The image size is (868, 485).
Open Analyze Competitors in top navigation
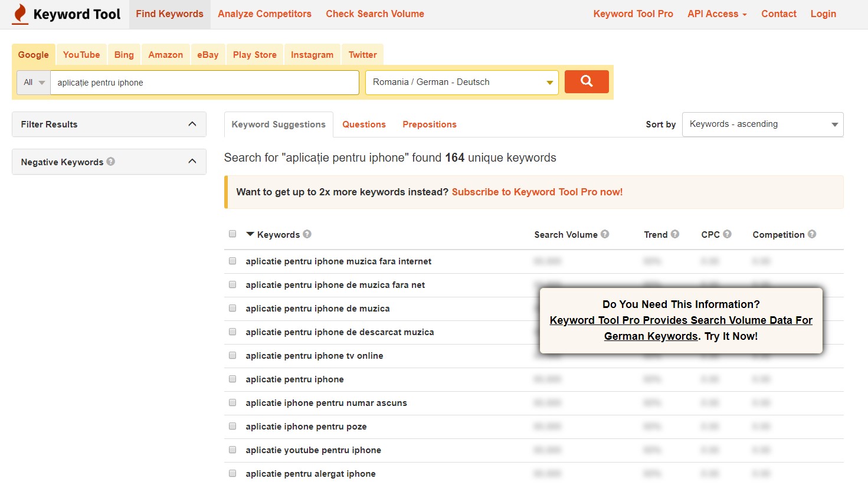point(264,14)
